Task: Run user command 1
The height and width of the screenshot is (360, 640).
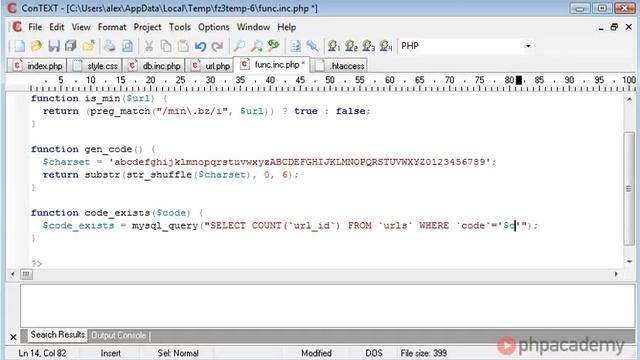Action: [x=334, y=46]
